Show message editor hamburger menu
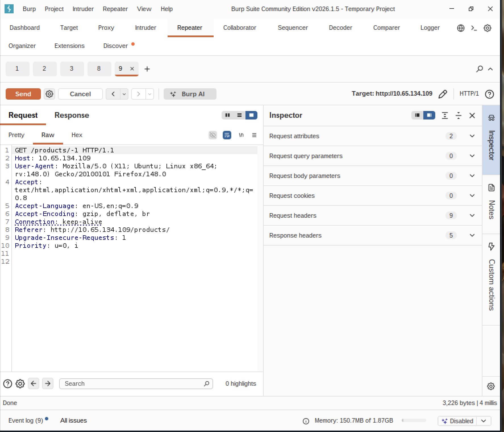The image size is (504, 432). 254,135
